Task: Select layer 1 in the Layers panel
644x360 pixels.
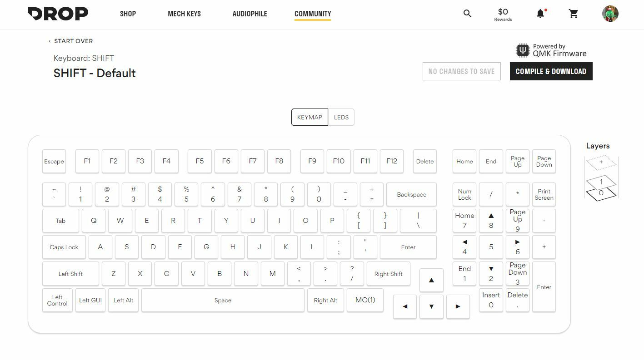Action: coord(601,181)
